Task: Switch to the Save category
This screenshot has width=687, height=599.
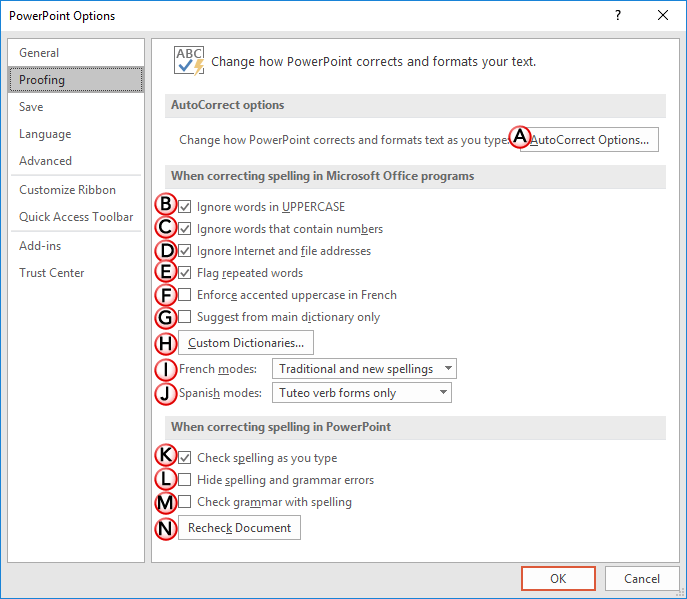Action: click(76, 107)
